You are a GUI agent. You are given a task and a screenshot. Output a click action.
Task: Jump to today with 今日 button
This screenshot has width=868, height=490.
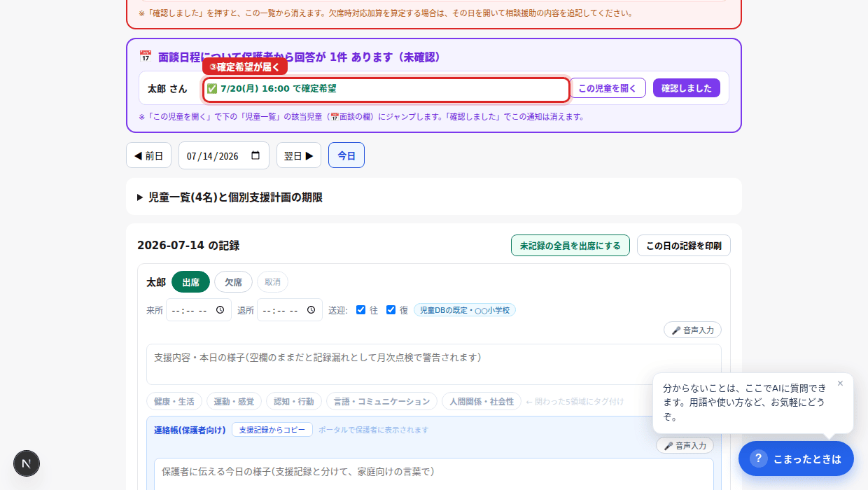(x=346, y=155)
